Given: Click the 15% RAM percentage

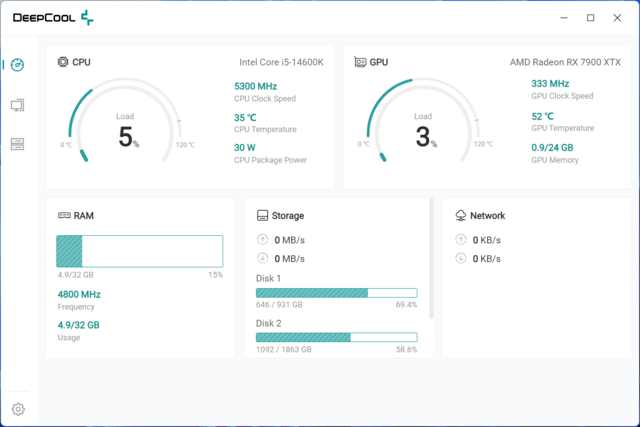Looking at the screenshot, I should (216, 275).
